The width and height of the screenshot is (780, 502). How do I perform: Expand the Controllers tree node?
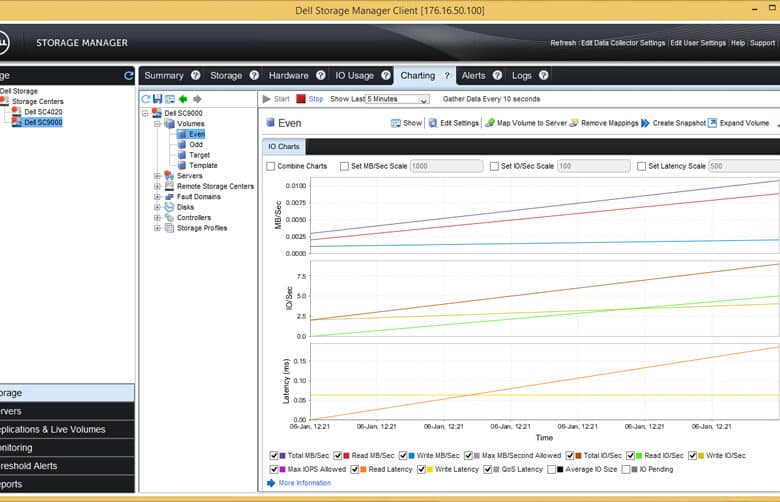pos(157,217)
